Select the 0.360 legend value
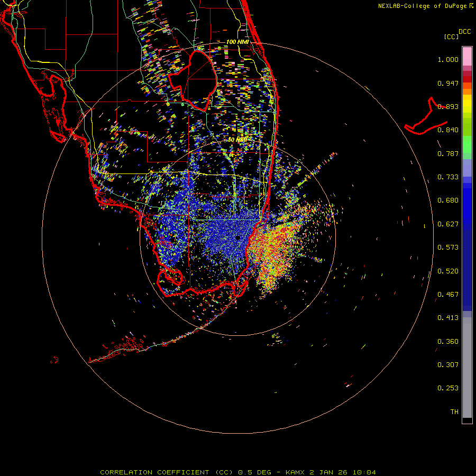Image resolution: width=476 pixels, height=476 pixels. coord(448,342)
